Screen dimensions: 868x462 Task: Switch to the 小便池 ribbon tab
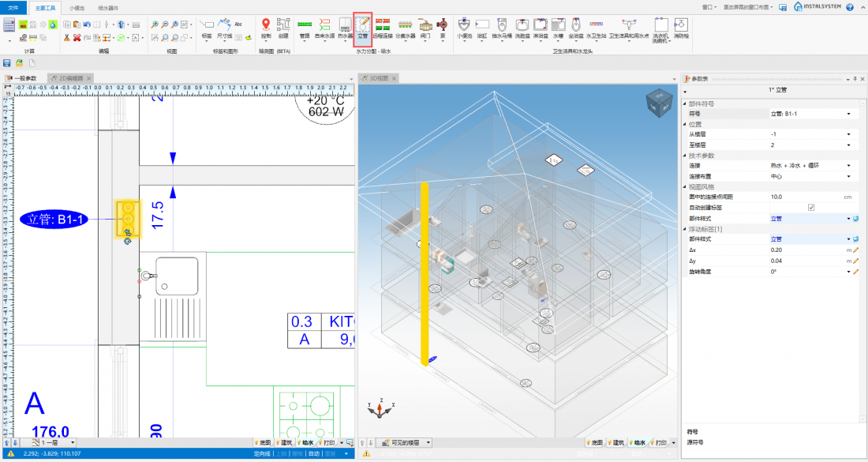pyautogui.click(x=77, y=7)
